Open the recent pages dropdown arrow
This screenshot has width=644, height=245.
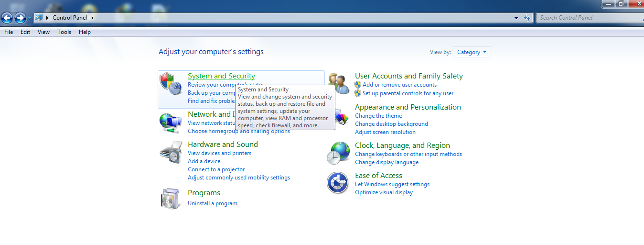[x=30, y=18]
